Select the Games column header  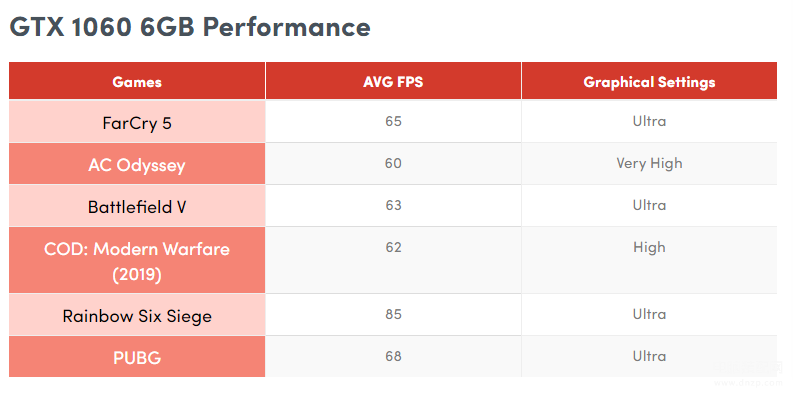(137, 81)
